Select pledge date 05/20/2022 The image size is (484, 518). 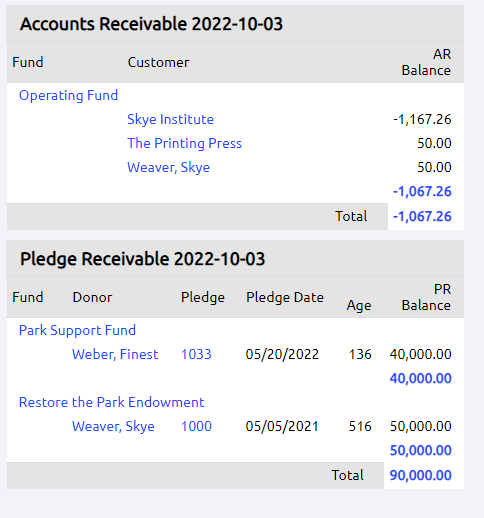pos(282,355)
